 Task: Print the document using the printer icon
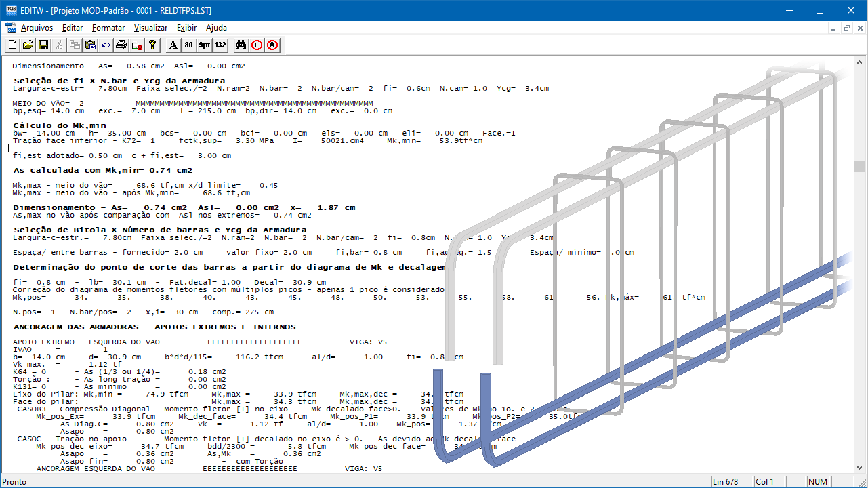click(x=121, y=45)
